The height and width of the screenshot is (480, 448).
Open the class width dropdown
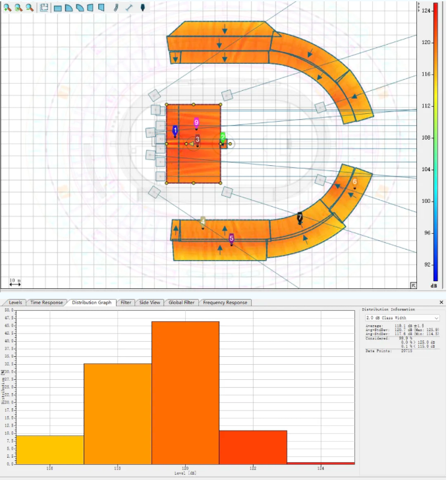pyautogui.click(x=403, y=318)
